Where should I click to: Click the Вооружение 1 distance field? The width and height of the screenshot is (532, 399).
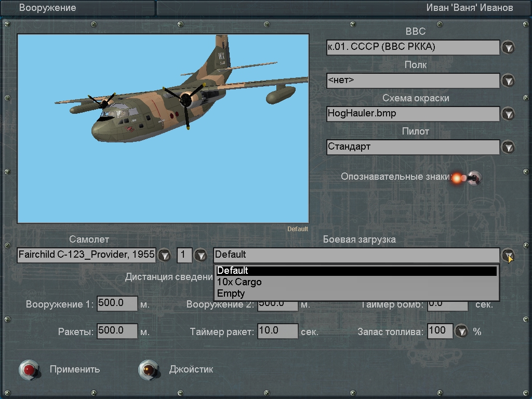pyautogui.click(x=117, y=304)
